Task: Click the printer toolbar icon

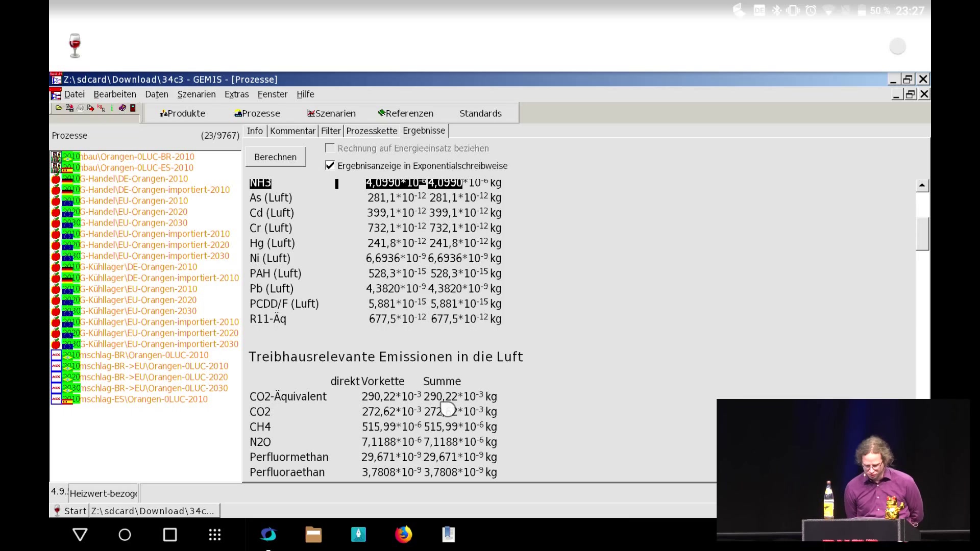Action: click(x=80, y=108)
